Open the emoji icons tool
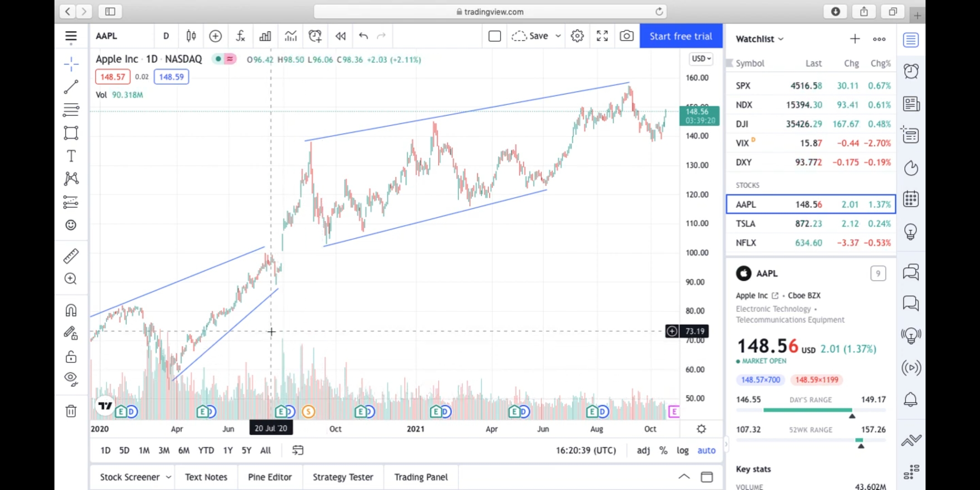Image resolution: width=980 pixels, height=490 pixels. click(x=71, y=225)
